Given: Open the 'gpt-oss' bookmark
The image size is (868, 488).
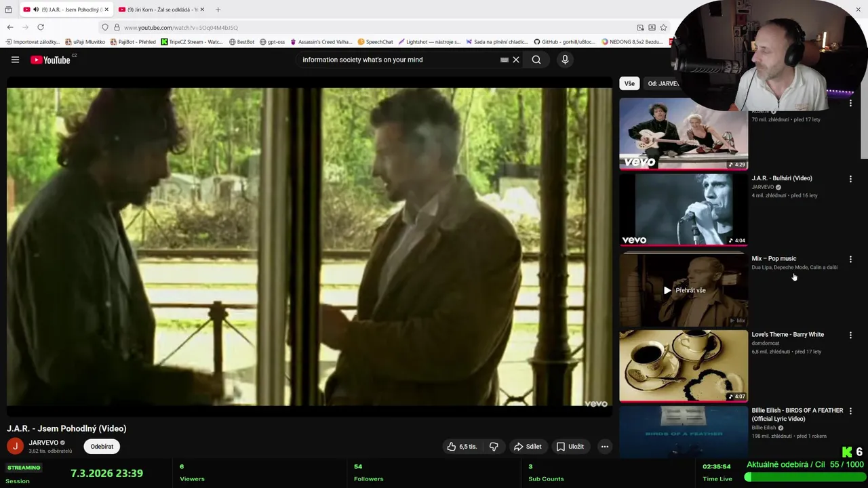Looking at the screenshot, I should click(273, 42).
